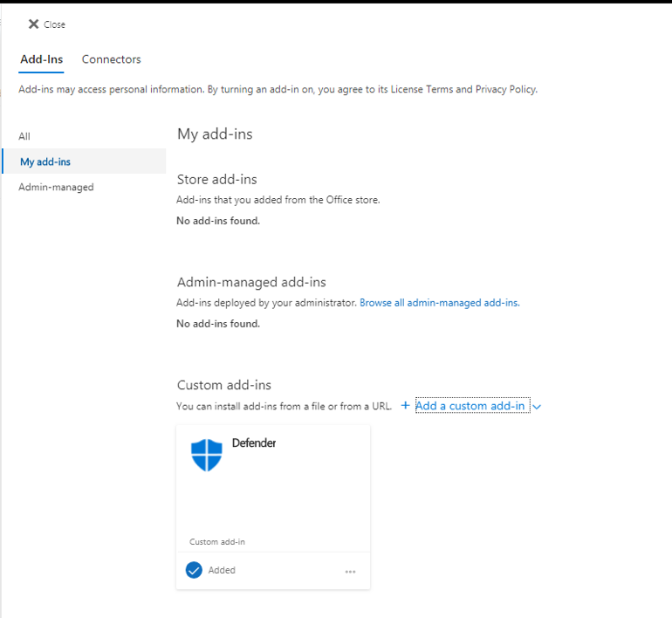Expand the Add a custom add-in chevron

(x=537, y=407)
